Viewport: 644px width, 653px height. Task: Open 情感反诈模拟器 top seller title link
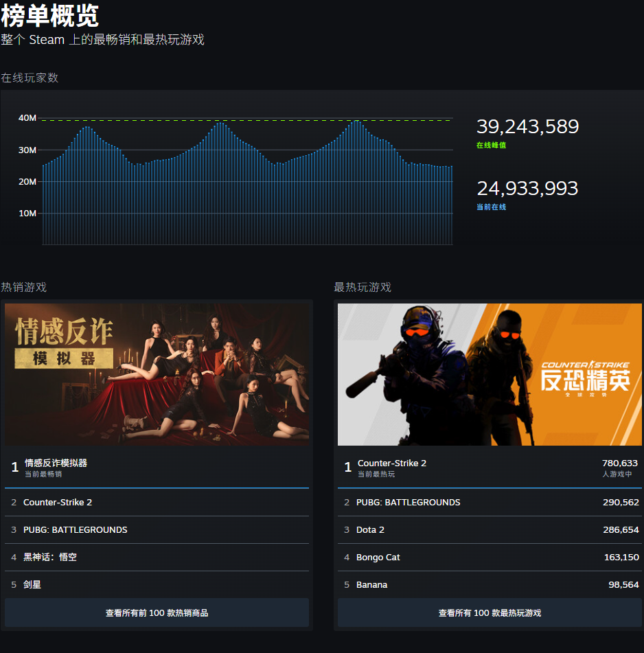(x=56, y=463)
